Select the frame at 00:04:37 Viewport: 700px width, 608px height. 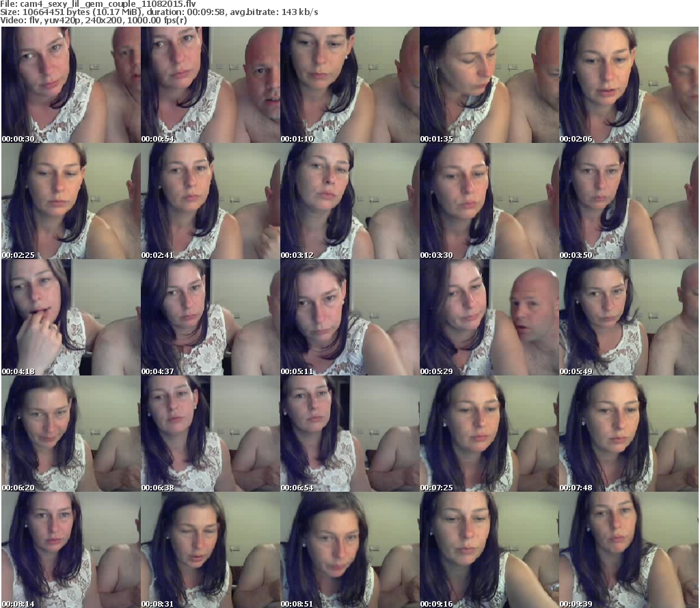tap(211, 317)
